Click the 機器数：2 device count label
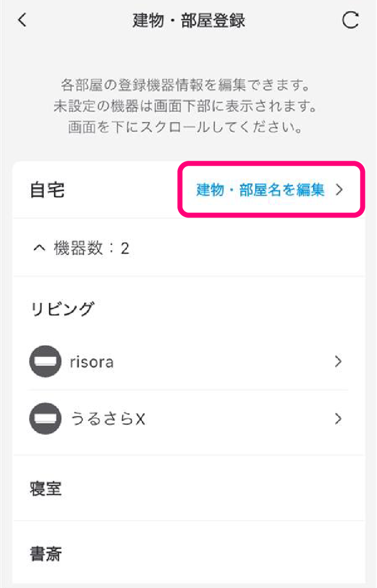This screenshot has height=588, width=377. coord(91,248)
